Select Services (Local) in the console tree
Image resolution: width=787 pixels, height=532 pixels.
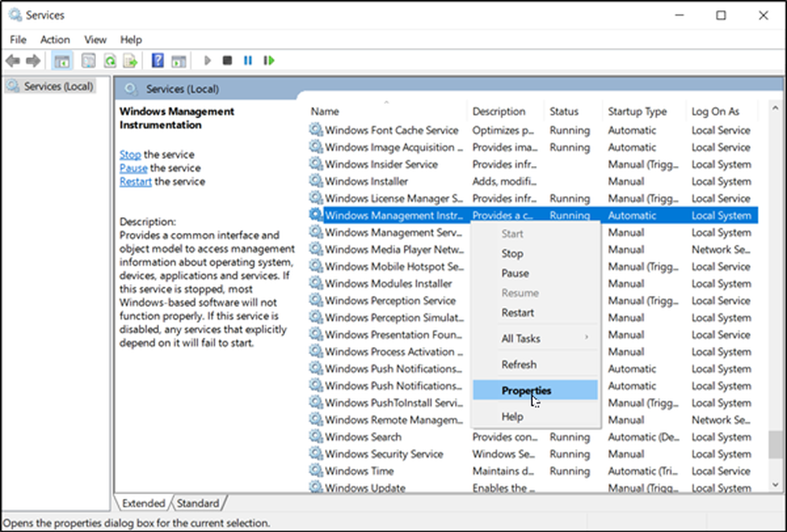click(x=57, y=87)
